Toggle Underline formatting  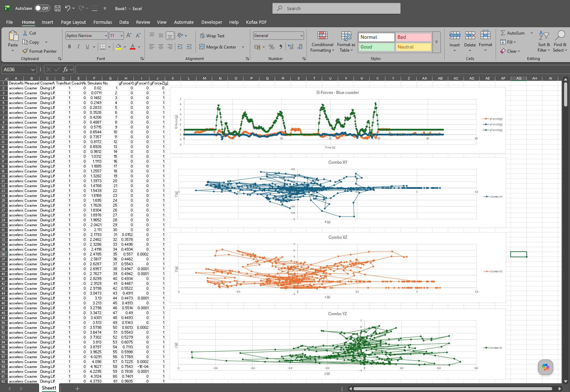click(x=87, y=47)
